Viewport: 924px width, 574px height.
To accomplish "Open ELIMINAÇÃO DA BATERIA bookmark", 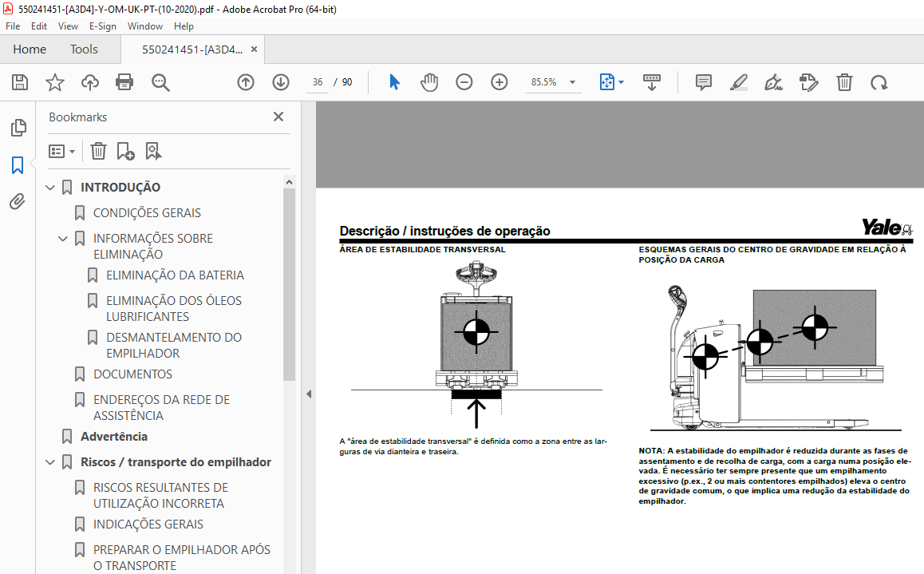I will click(175, 275).
